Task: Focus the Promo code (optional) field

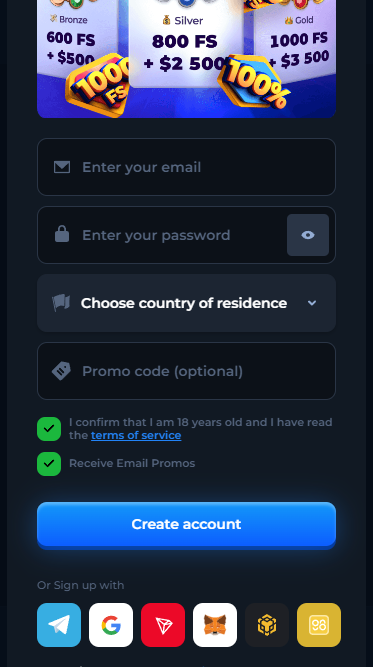Action: (186, 371)
